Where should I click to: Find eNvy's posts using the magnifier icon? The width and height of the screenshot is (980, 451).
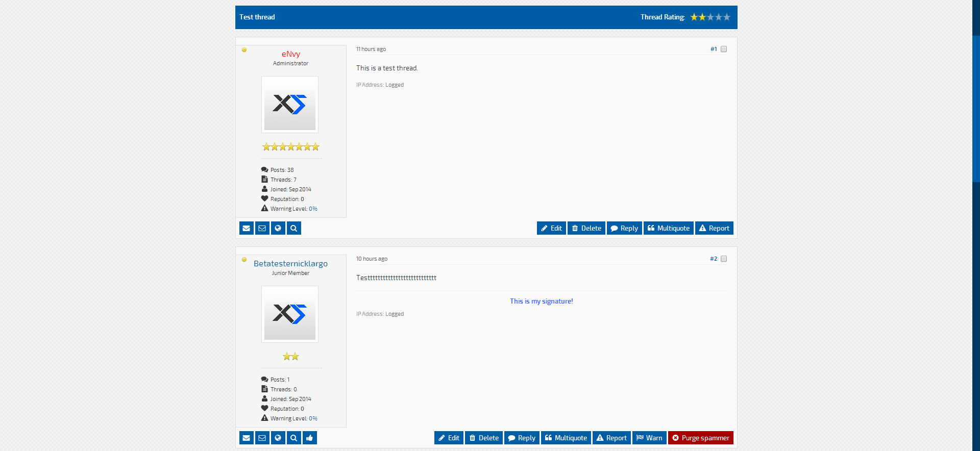pos(294,228)
